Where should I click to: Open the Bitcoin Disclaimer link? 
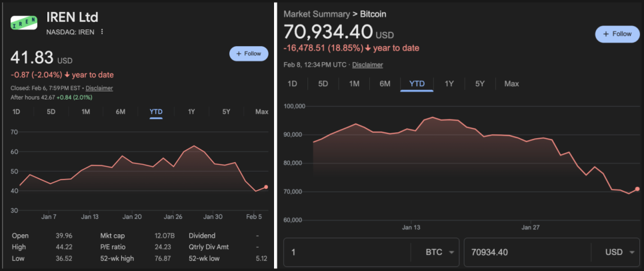(367, 65)
